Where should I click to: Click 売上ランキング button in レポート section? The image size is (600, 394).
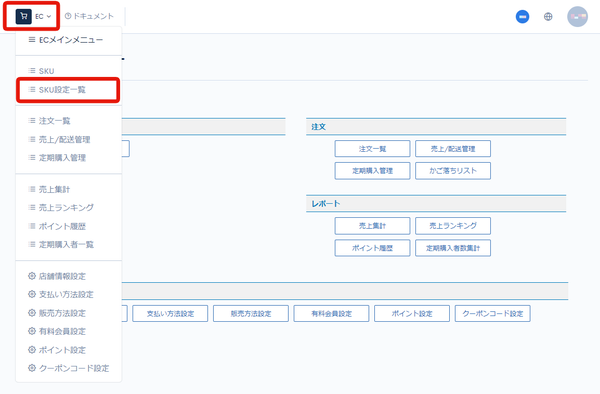tap(453, 226)
